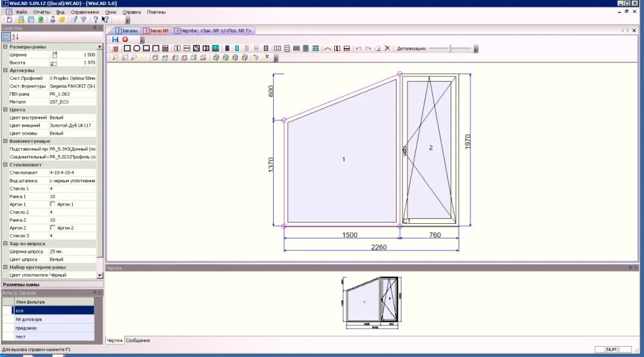Open the drawing toolbar overflow after Детализация
The width and height of the screenshot is (644, 357).
click(476, 49)
